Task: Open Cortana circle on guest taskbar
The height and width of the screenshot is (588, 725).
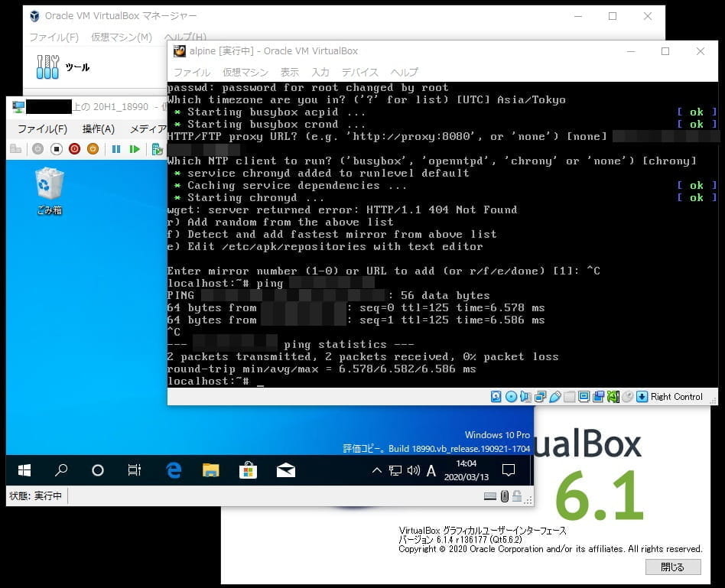Action: coord(98,470)
